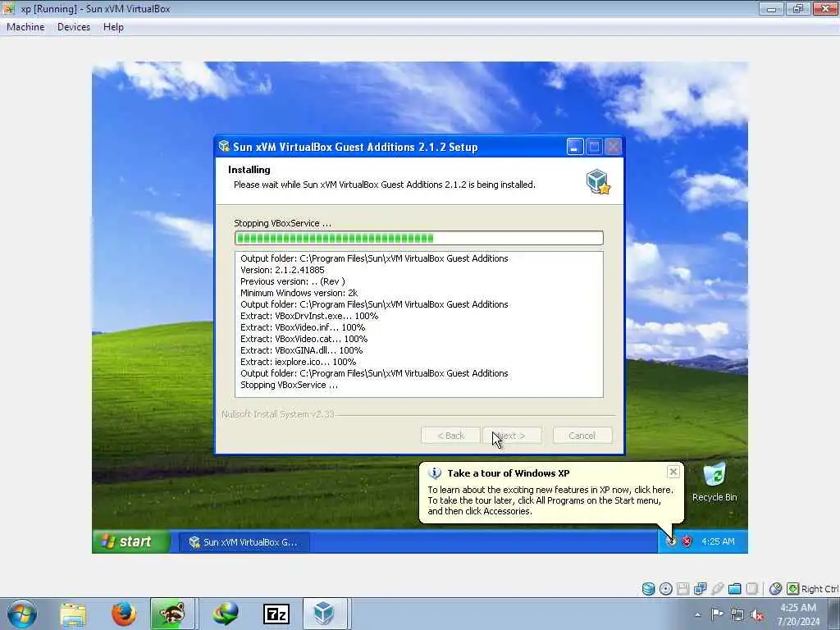This screenshot has width=840, height=630.
Task: Click the greyed Back button in Setup
Action: click(450, 436)
